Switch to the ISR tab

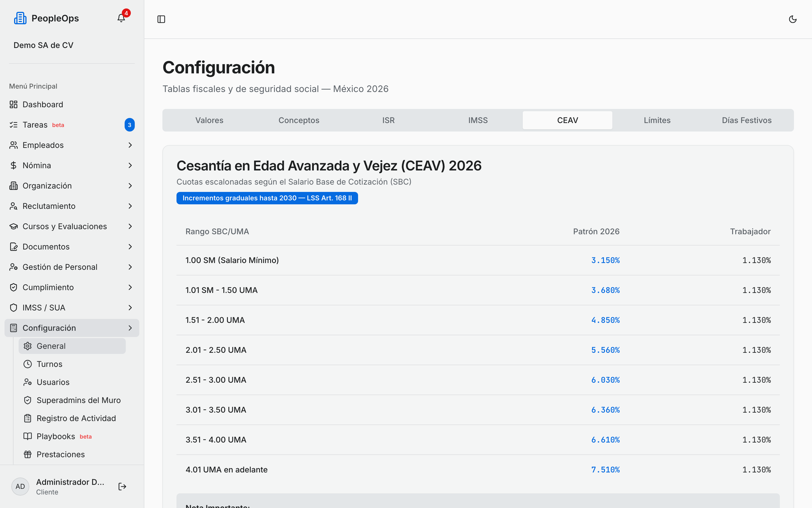click(x=388, y=120)
